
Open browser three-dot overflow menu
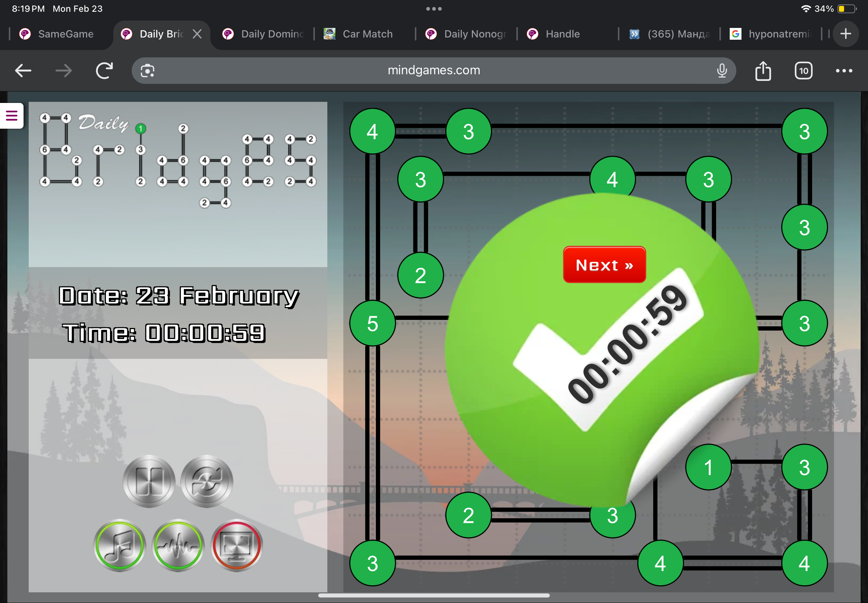pyautogui.click(x=844, y=71)
